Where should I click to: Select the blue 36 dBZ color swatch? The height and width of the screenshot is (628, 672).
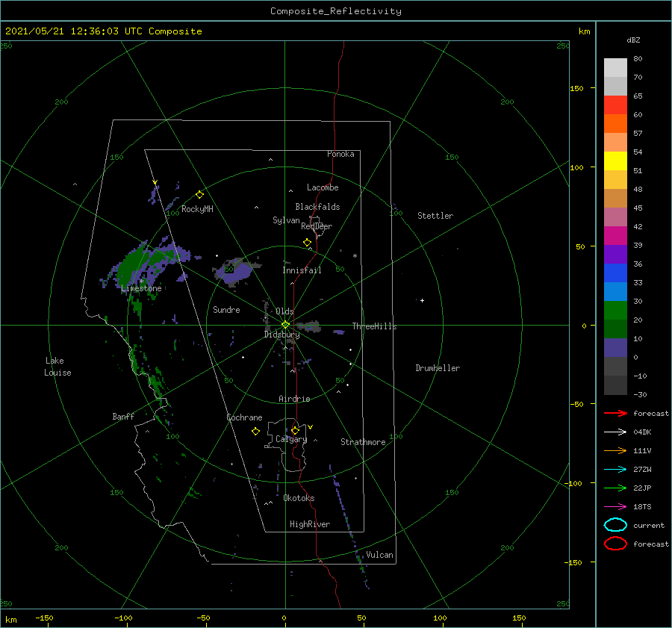click(615, 273)
